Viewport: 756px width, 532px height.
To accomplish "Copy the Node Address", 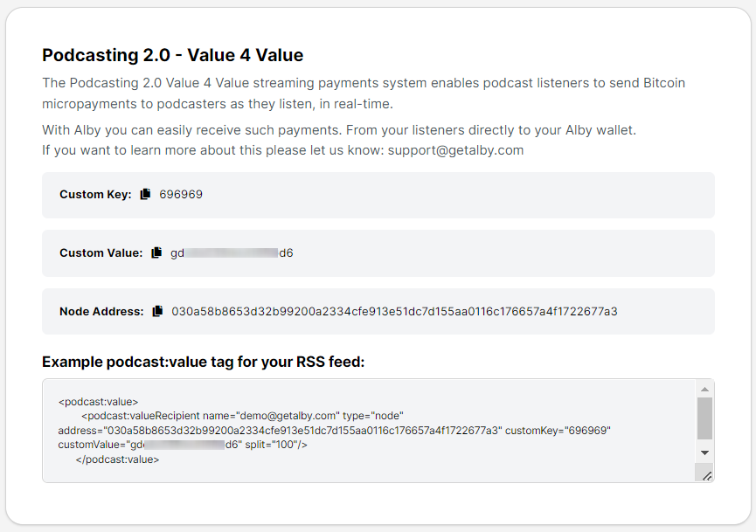I will pos(157,311).
